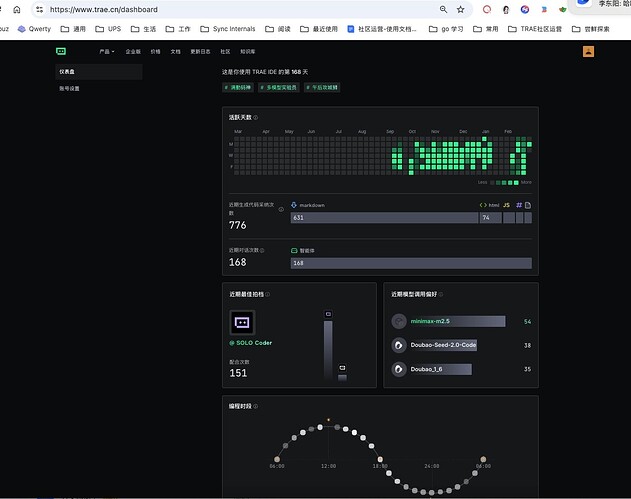
Task: Click the info icon next to 近期模型调用偏好
Action: click(x=441, y=294)
